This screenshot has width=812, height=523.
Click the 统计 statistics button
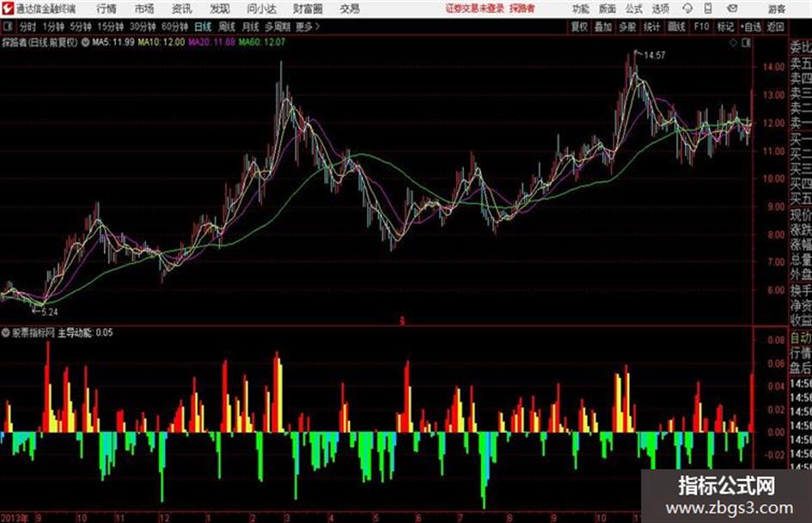651,27
